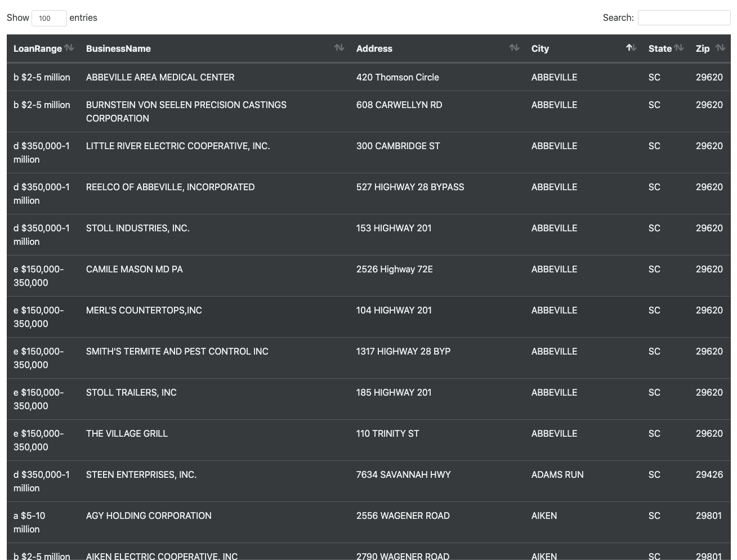Click loan range in STEEN ENTERPRISES row
The width and height of the screenshot is (737, 560).
(42, 481)
